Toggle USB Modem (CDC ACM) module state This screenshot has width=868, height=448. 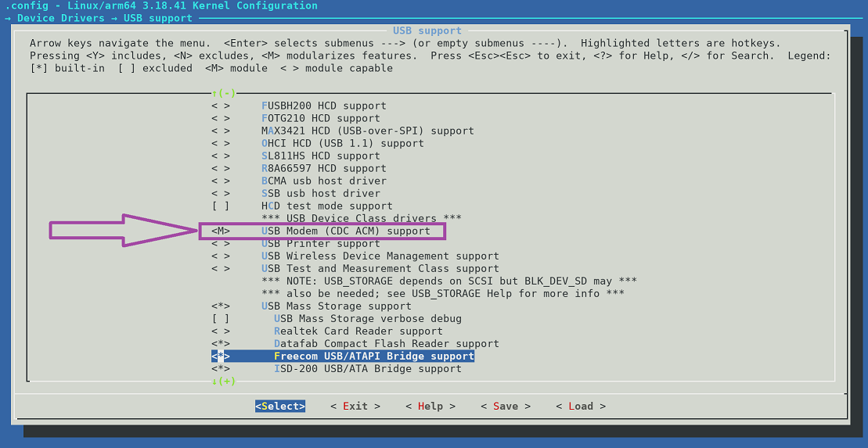tap(221, 231)
